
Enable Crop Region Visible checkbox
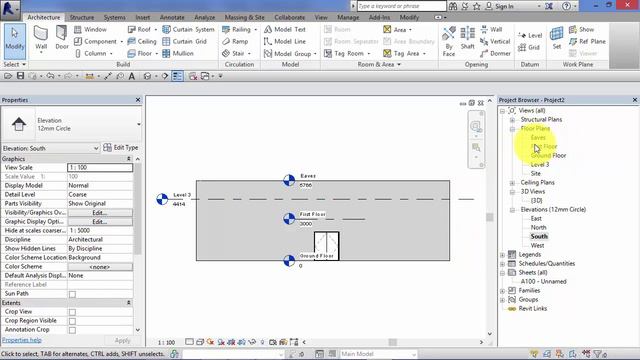[72, 321]
